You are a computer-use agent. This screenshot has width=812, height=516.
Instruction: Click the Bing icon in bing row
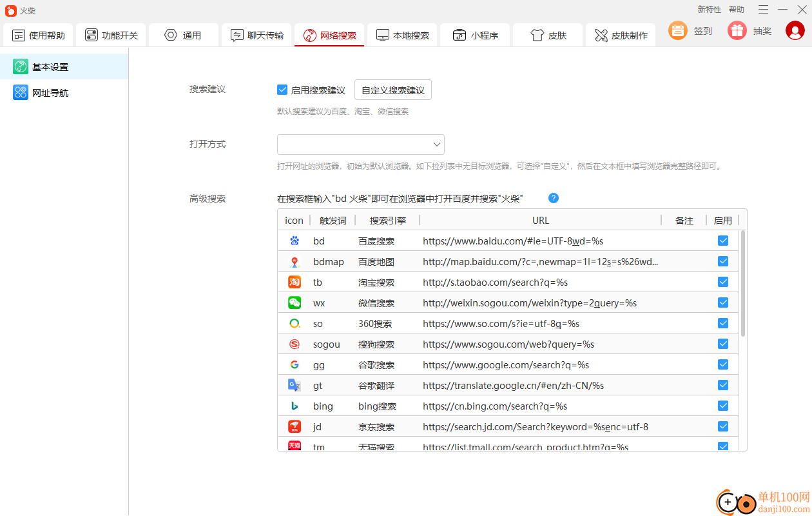295,406
